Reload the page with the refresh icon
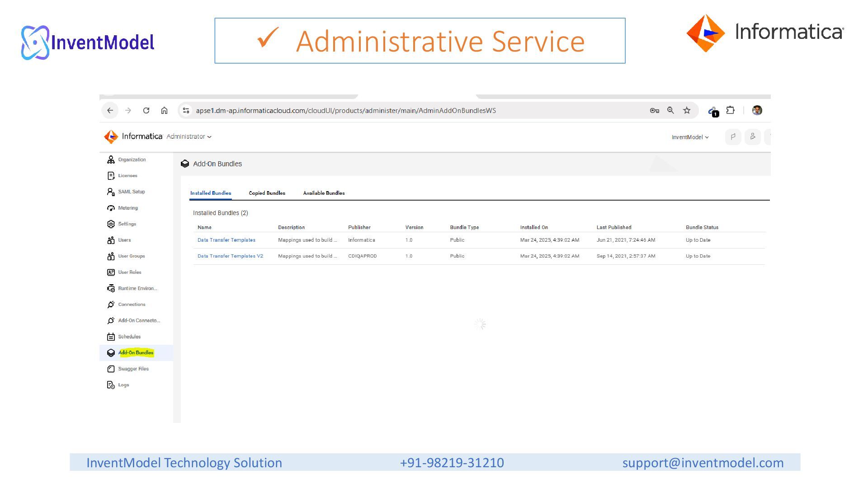 [x=146, y=111]
